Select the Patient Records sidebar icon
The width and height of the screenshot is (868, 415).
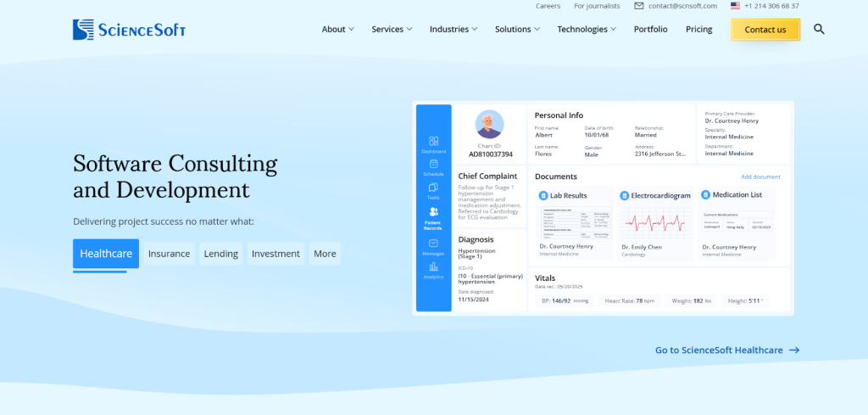(x=433, y=211)
